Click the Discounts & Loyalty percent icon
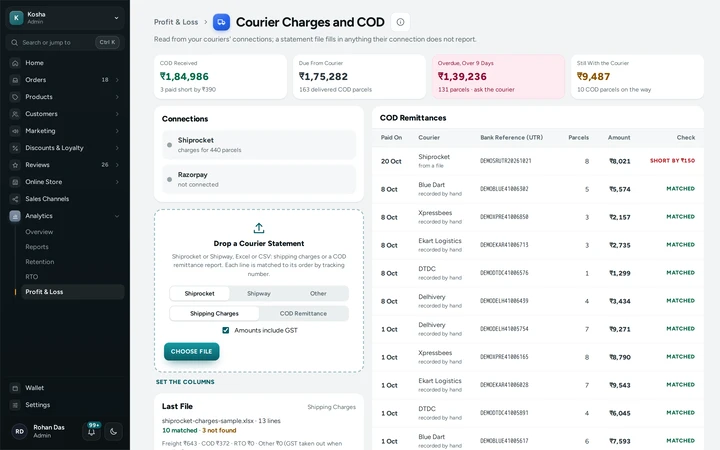The width and height of the screenshot is (720, 450). pyautogui.click(x=15, y=148)
